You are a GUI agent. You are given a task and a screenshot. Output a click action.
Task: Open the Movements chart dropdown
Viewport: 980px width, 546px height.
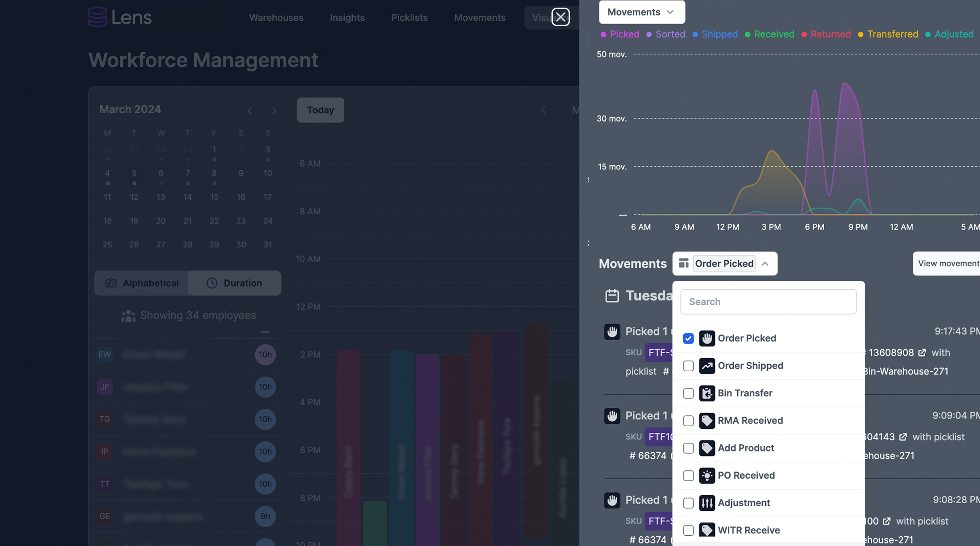coord(641,12)
